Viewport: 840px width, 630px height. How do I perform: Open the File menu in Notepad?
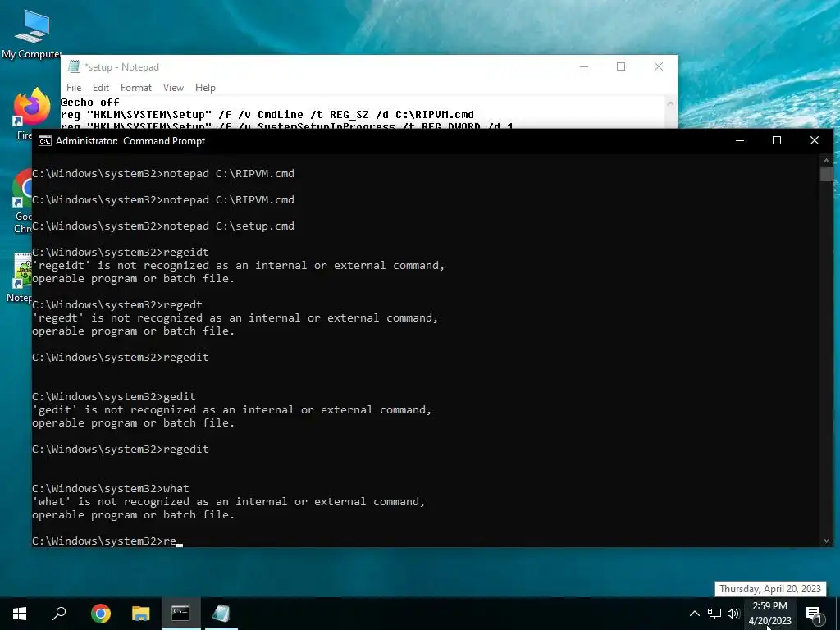[74, 87]
